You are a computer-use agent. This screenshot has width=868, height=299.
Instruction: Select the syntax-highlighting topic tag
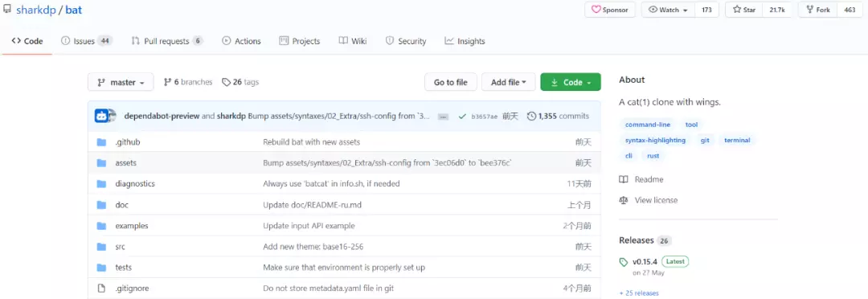click(x=656, y=141)
